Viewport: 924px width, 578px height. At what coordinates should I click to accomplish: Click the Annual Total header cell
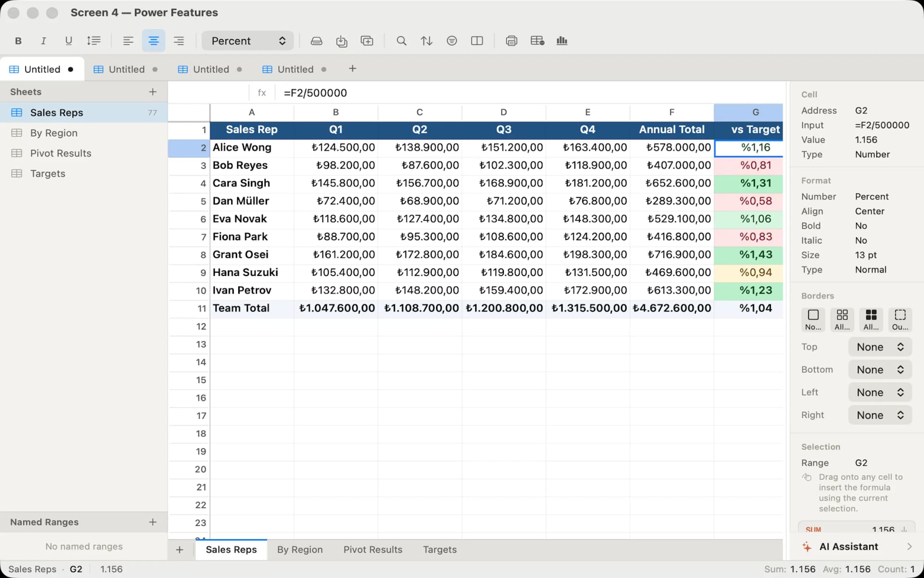click(672, 130)
